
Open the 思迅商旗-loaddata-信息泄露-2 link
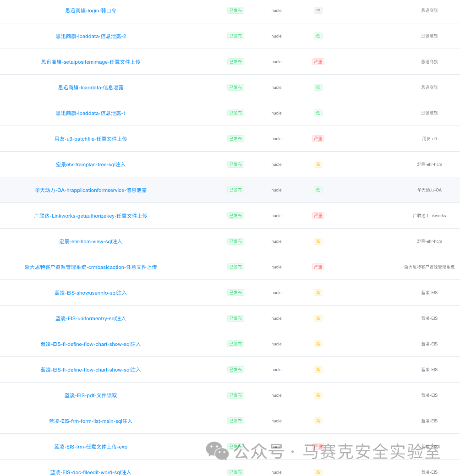click(91, 36)
